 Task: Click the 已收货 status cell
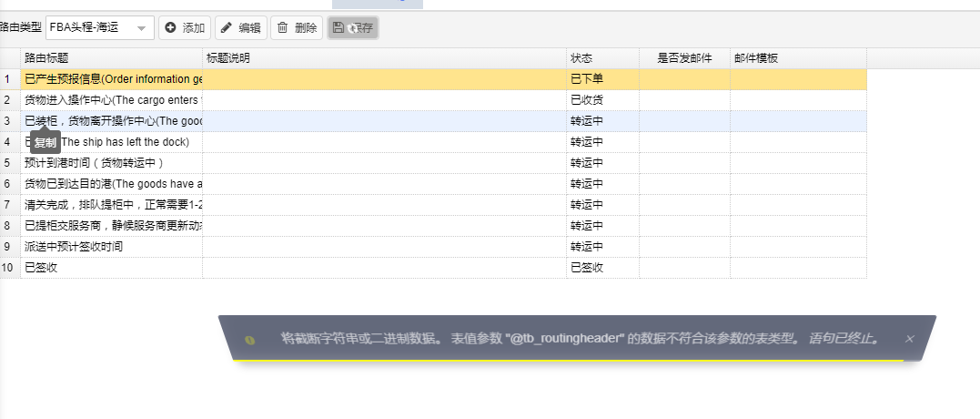pyautogui.click(x=603, y=100)
